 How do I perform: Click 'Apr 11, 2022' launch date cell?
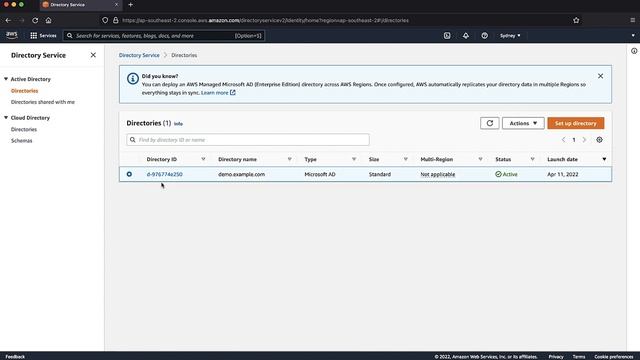click(562, 174)
